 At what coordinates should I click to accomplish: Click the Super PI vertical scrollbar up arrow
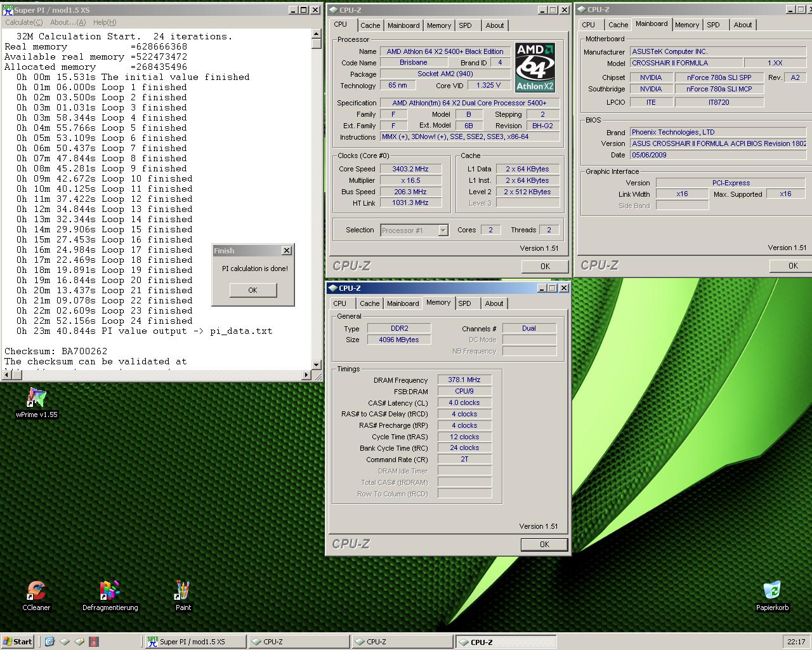pyautogui.click(x=317, y=36)
